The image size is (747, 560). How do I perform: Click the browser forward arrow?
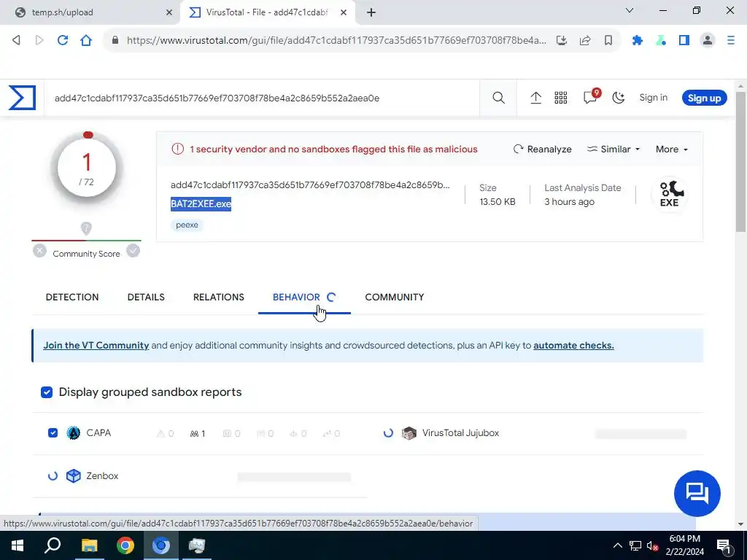(x=39, y=40)
